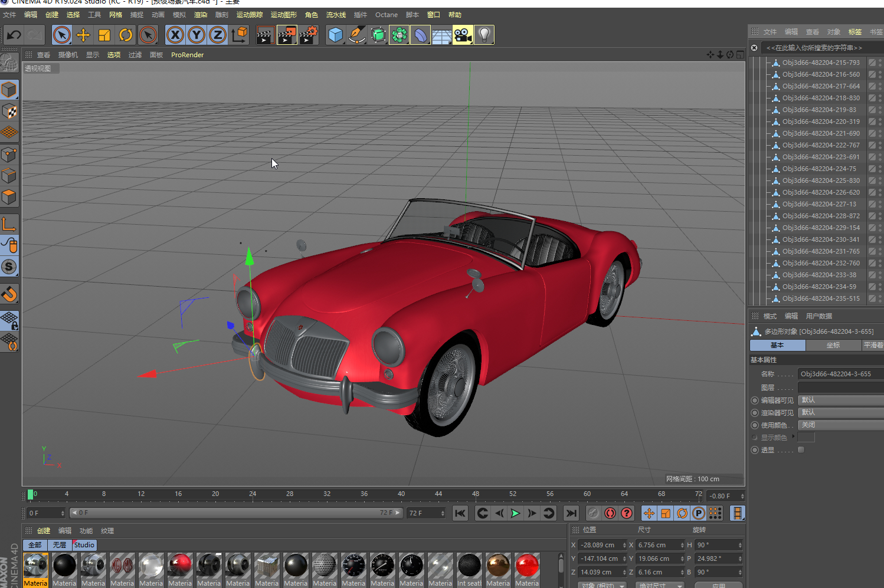
Task: Select the spline pen tool
Action: [x=356, y=35]
